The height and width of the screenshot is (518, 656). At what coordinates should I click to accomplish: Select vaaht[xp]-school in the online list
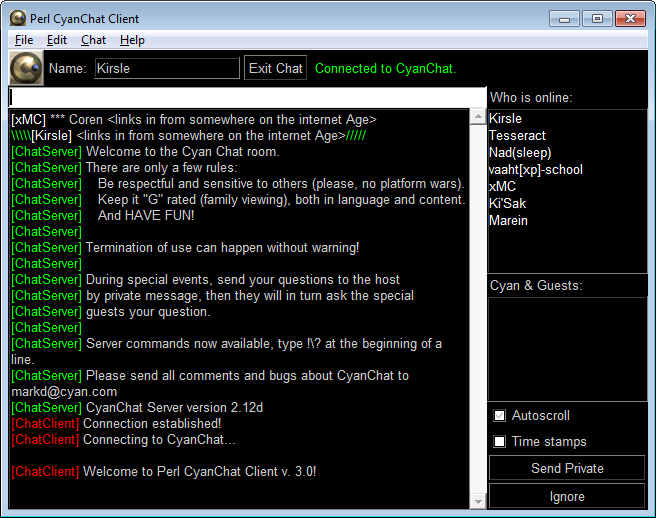tap(536, 169)
